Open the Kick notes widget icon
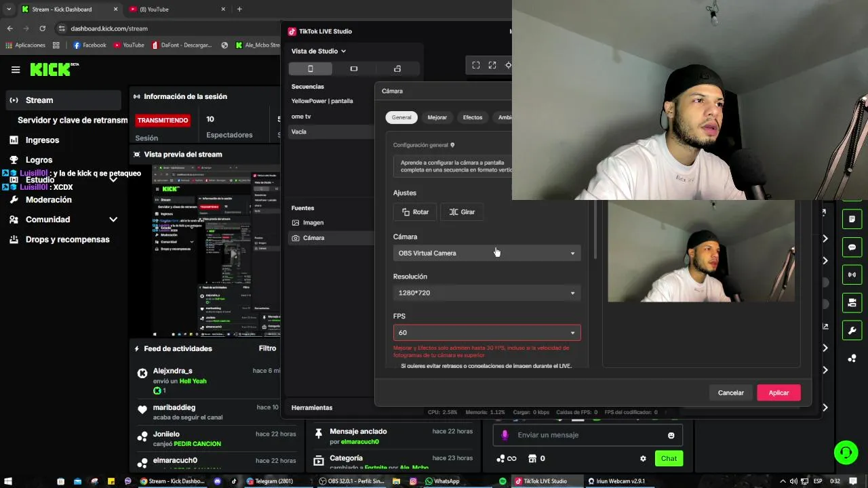The image size is (868, 488). click(852, 220)
